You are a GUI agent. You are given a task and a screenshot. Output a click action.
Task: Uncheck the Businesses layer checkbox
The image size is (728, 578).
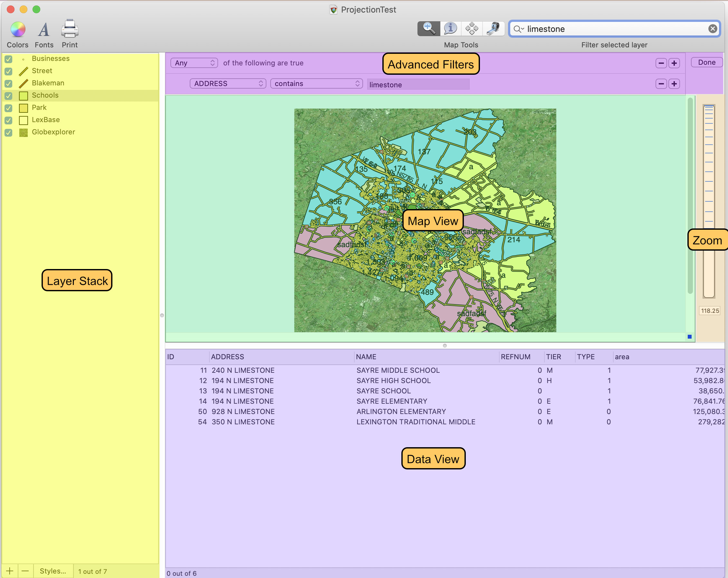8,59
